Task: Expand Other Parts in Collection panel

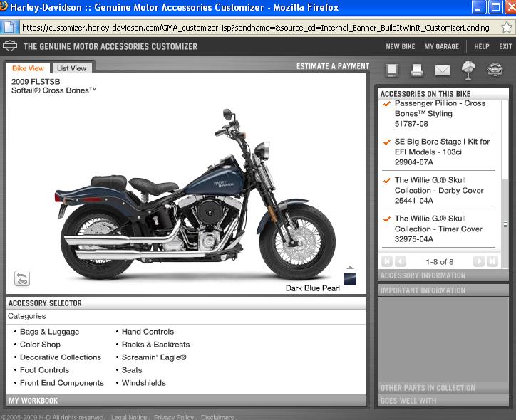Action: coord(443,388)
